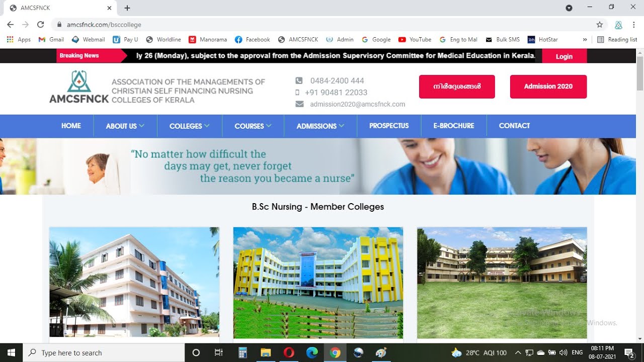The image size is (644, 362).
Task: Click the site security lock icon
Action: 59,24
